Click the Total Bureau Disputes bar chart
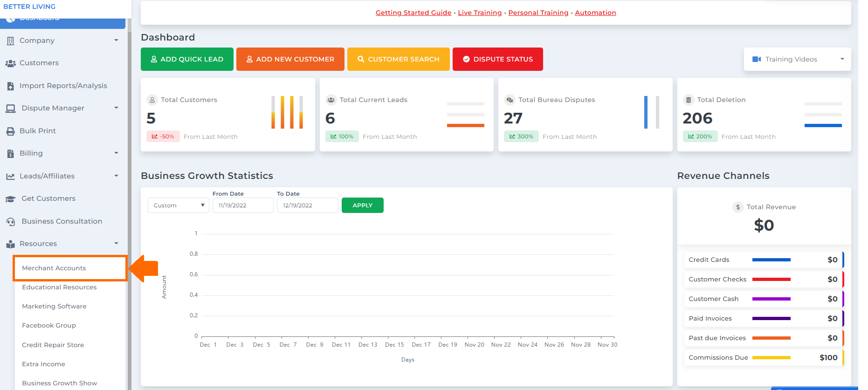 pos(652,112)
